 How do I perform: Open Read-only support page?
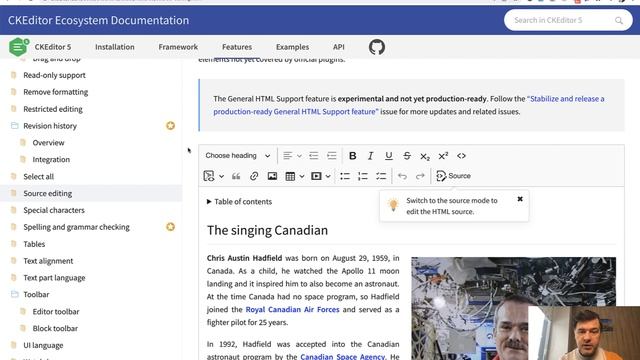pos(54,75)
